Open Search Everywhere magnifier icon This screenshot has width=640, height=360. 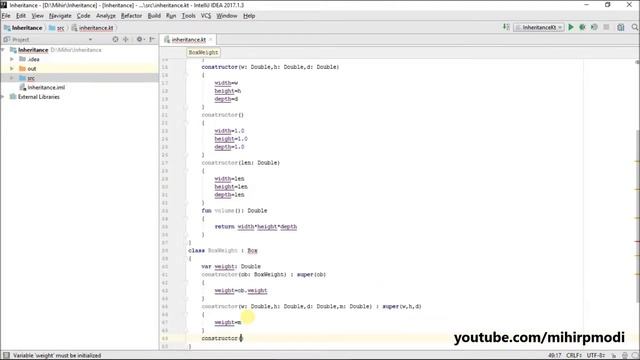click(635, 27)
